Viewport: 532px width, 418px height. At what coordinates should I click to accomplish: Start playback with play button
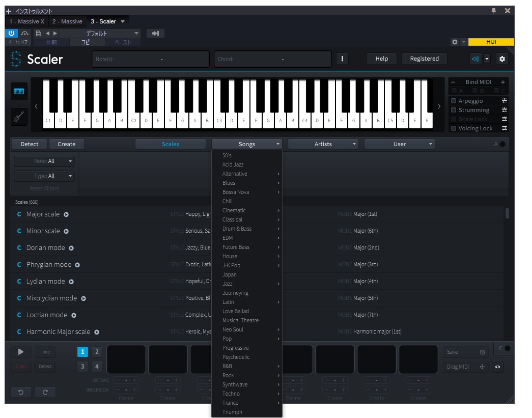tap(21, 352)
